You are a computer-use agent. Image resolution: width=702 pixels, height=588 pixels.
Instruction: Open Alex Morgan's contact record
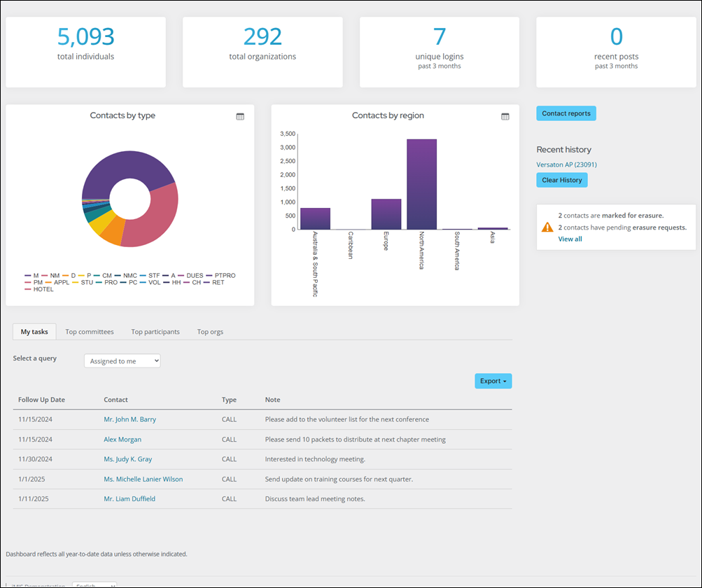(x=122, y=440)
